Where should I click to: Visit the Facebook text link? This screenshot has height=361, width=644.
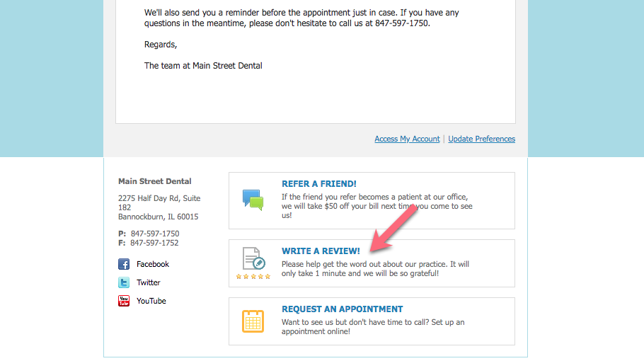[153, 264]
